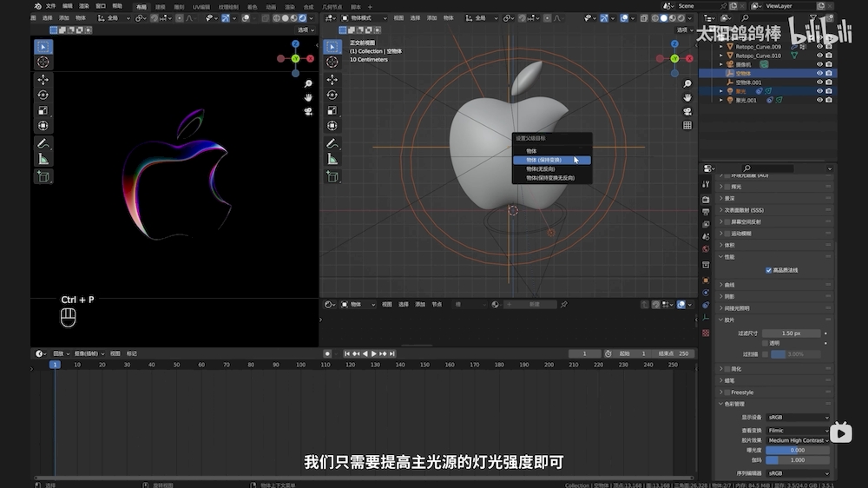Click outliner filter funnel icon
Image resolution: width=868 pixels, height=488 pixels.
coord(815,18)
